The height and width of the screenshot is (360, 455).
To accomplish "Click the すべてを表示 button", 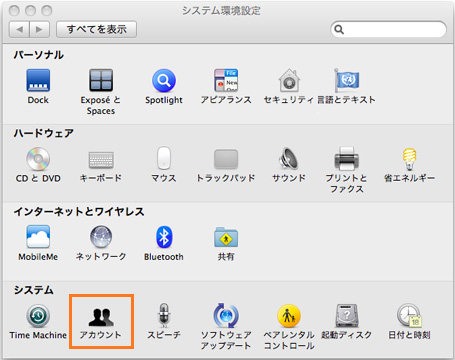I will click(96, 29).
